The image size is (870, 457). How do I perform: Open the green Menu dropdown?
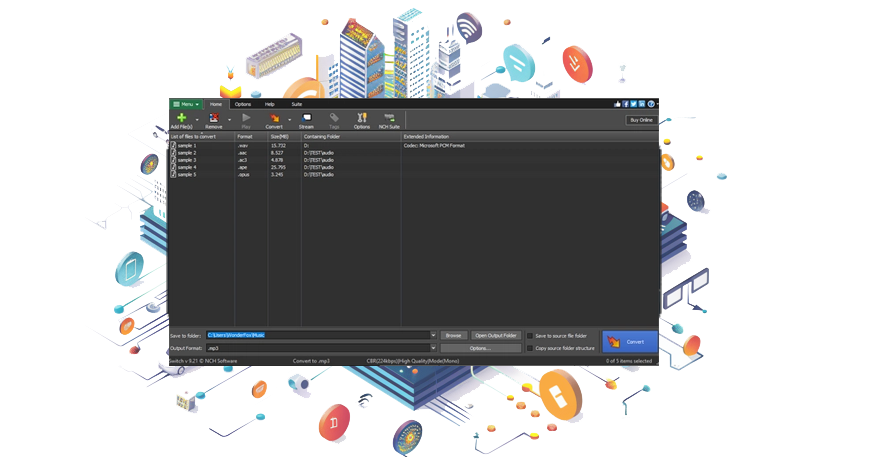point(186,104)
